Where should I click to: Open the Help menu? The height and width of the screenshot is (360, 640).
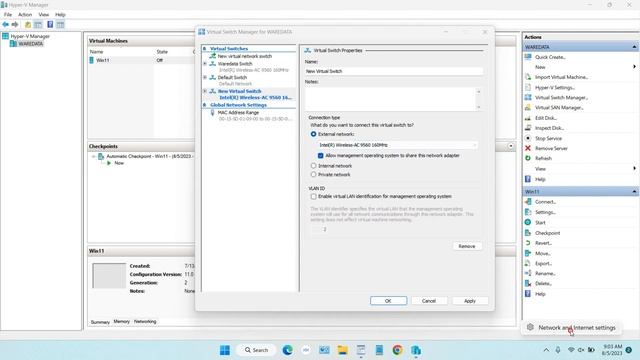tap(60, 15)
